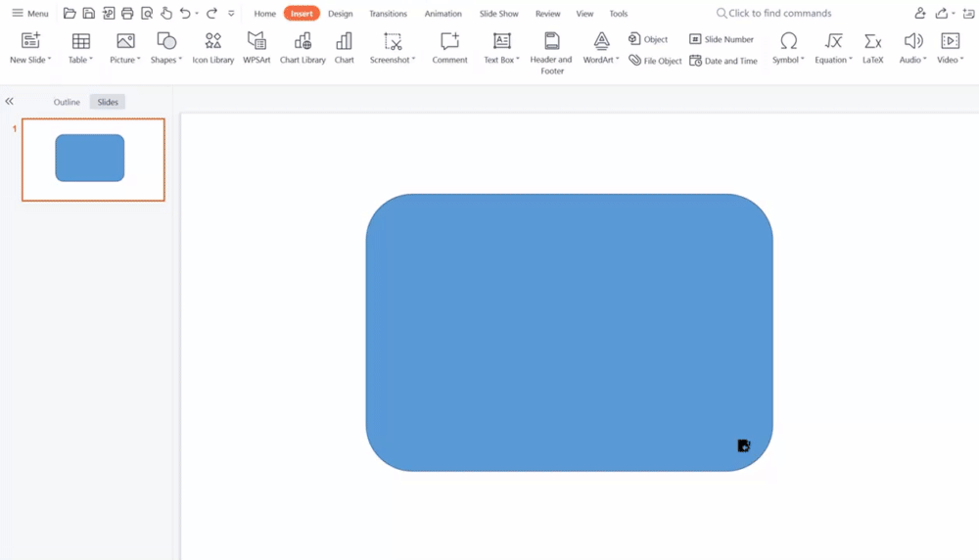The width and height of the screenshot is (979, 560).
Task: Switch to the Outline panel tab
Action: point(67,102)
